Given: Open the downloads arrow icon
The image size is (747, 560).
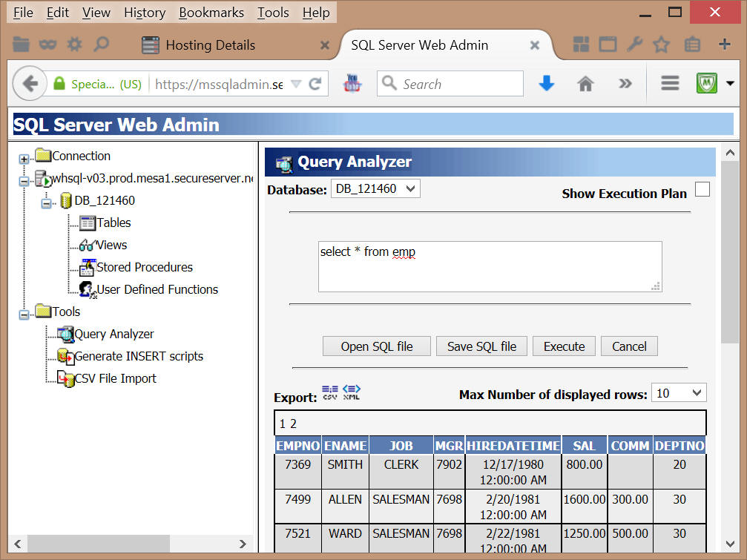Looking at the screenshot, I should (547, 83).
